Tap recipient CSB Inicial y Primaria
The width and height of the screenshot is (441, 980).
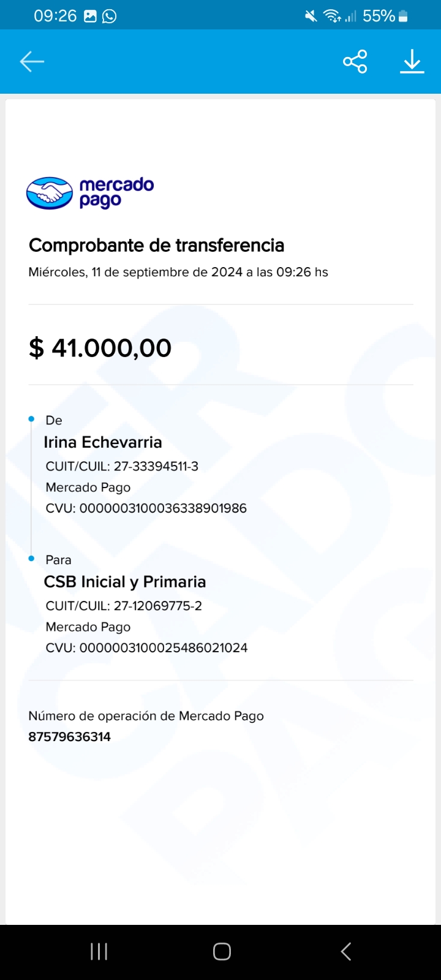pyautogui.click(x=125, y=582)
